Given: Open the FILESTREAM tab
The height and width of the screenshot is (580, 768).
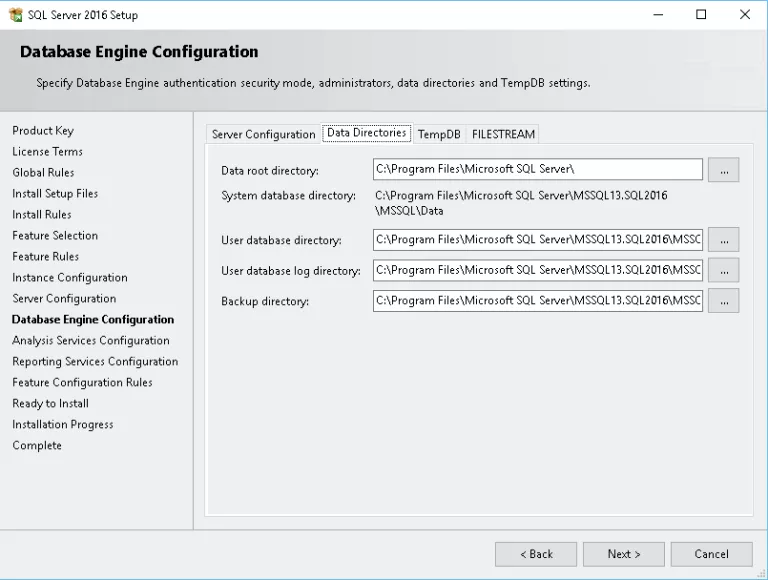Looking at the screenshot, I should click(503, 134).
